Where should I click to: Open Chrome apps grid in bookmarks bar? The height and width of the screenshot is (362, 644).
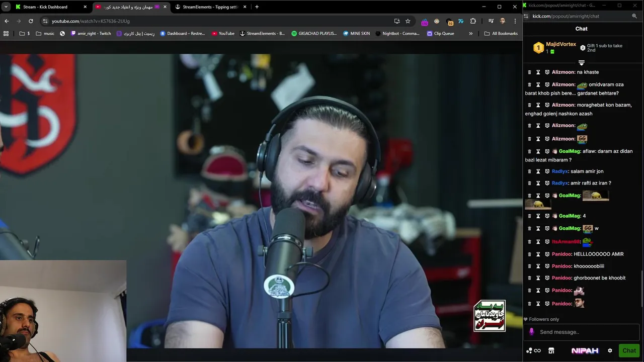tap(6, 34)
